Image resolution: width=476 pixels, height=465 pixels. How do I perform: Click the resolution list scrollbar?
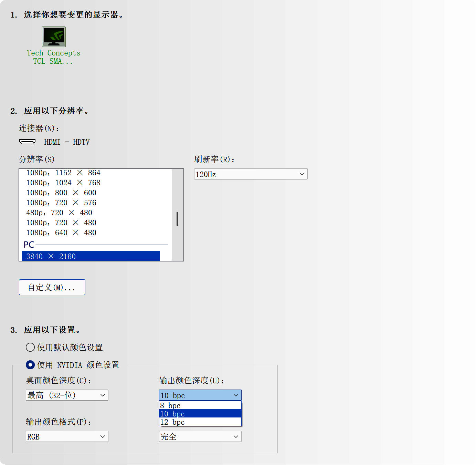point(177,219)
